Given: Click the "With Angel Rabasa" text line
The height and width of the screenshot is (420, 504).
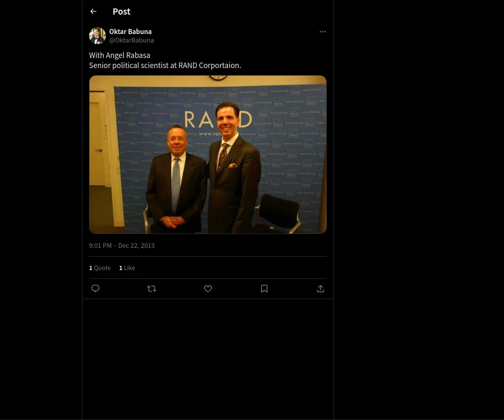Looking at the screenshot, I should (120, 55).
